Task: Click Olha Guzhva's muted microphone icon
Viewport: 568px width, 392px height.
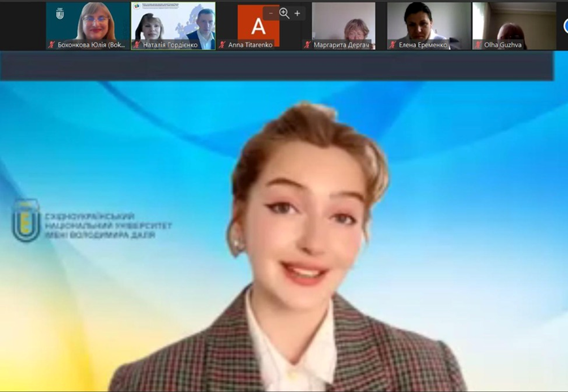Action: point(477,45)
